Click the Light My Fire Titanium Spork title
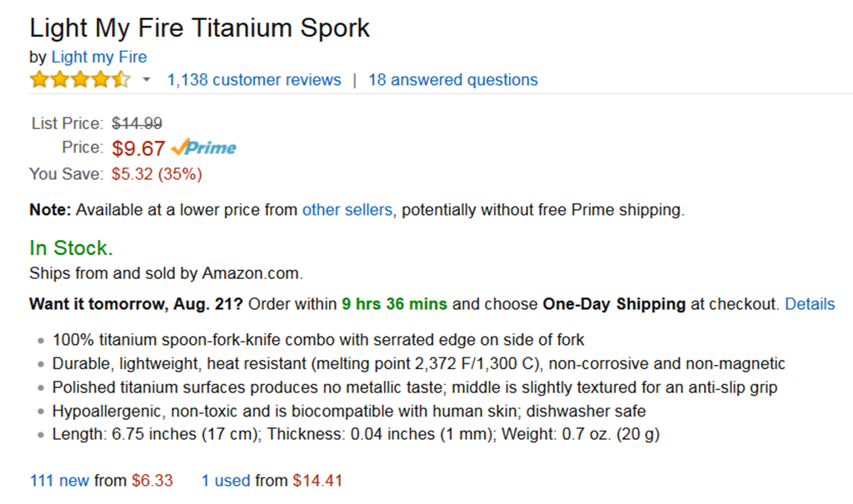This screenshot has height=504, width=853. click(x=200, y=27)
